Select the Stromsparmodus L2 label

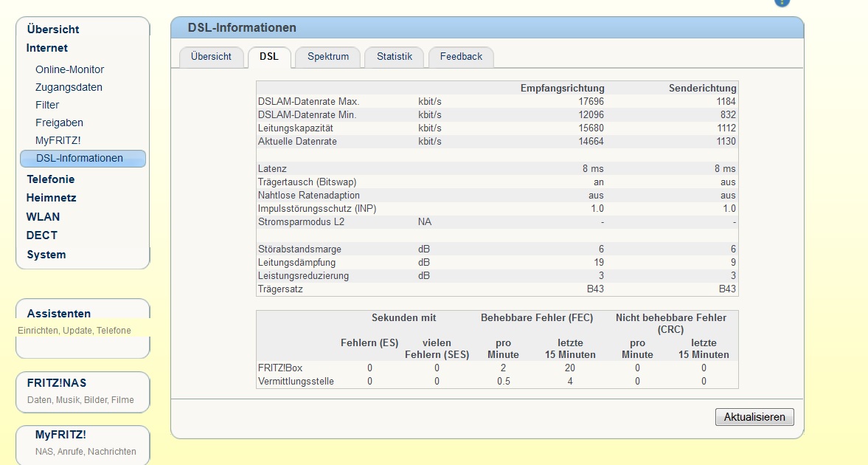click(301, 221)
